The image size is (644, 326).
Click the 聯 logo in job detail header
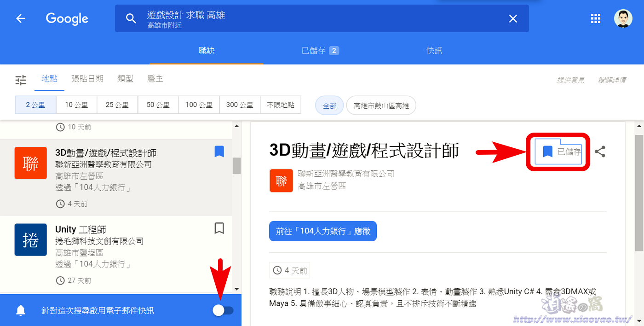(281, 180)
